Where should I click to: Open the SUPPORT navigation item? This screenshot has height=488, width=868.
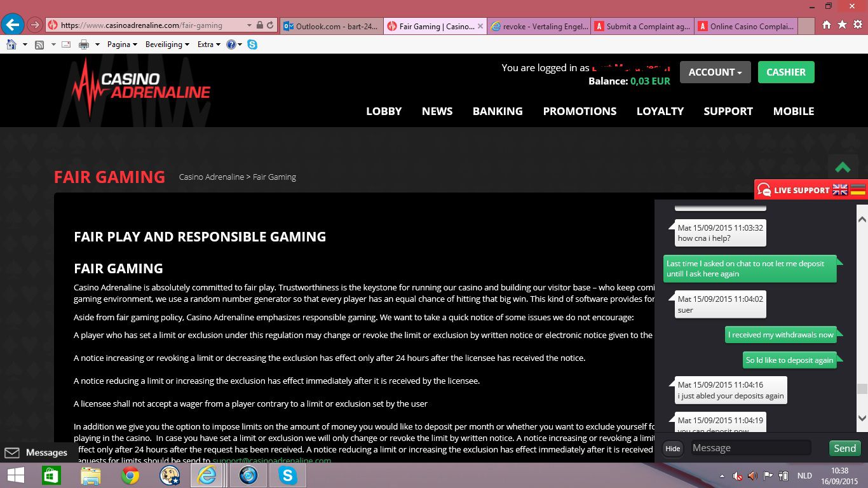tap(728, 111)
